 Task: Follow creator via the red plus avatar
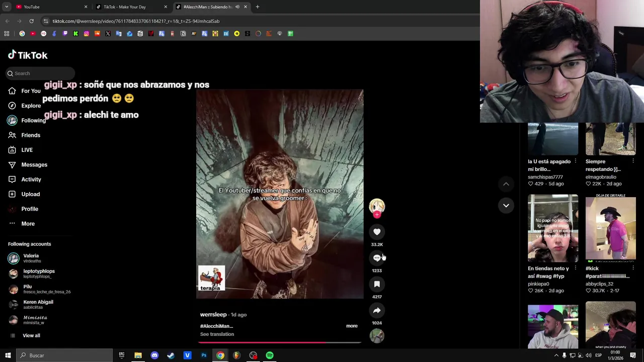[377, 215]
